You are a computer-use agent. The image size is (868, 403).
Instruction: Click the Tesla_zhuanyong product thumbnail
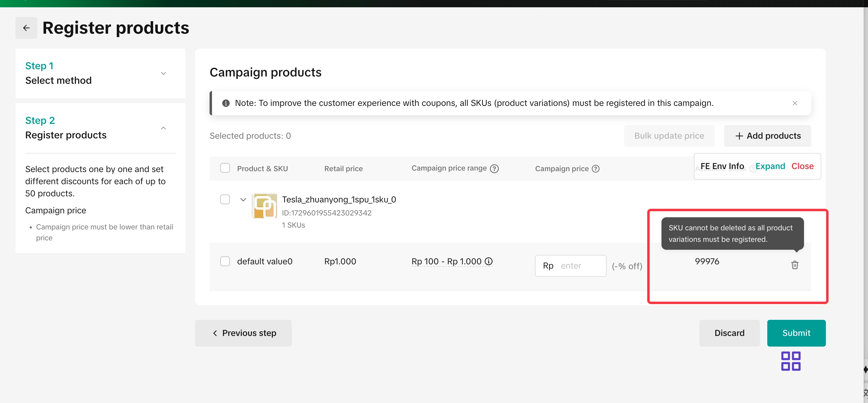pyautogui.click(x=264, y=206)
